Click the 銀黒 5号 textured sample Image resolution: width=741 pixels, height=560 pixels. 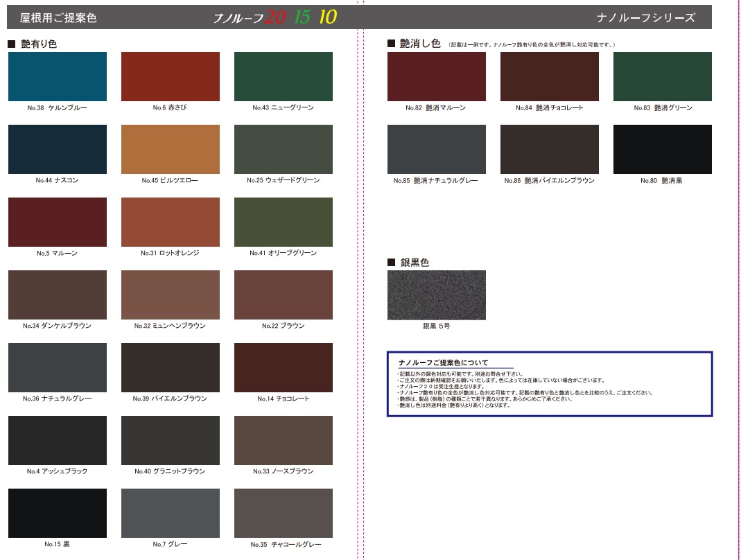437,295
